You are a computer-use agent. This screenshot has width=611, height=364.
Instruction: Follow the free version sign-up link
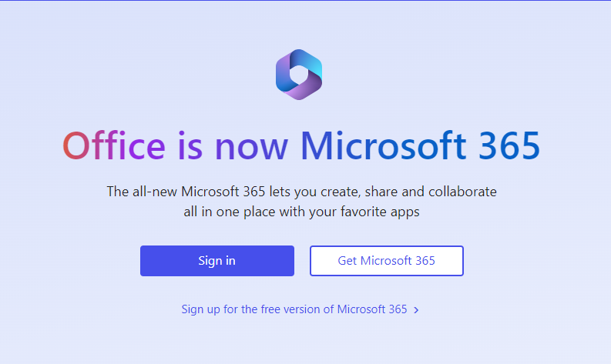click(x=294, y=309)
